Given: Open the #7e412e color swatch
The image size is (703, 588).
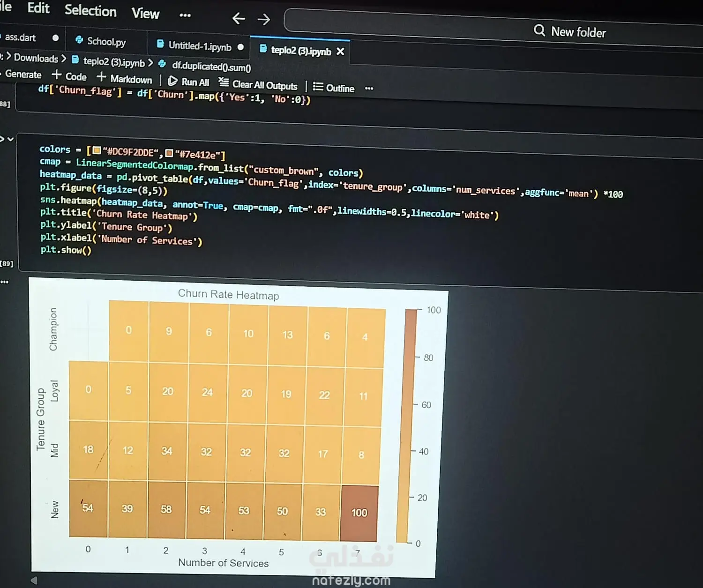Looking at the screenshot, I should click(169, 153).
